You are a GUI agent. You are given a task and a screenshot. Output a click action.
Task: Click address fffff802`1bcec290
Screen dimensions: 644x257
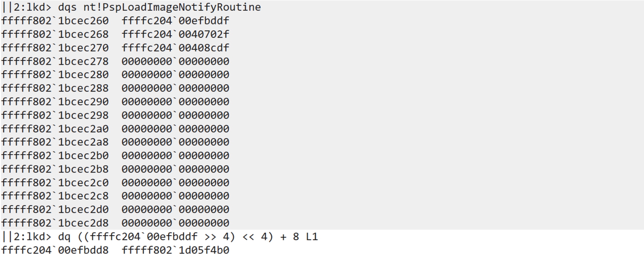pyautogui.click(x=55, y=102)
